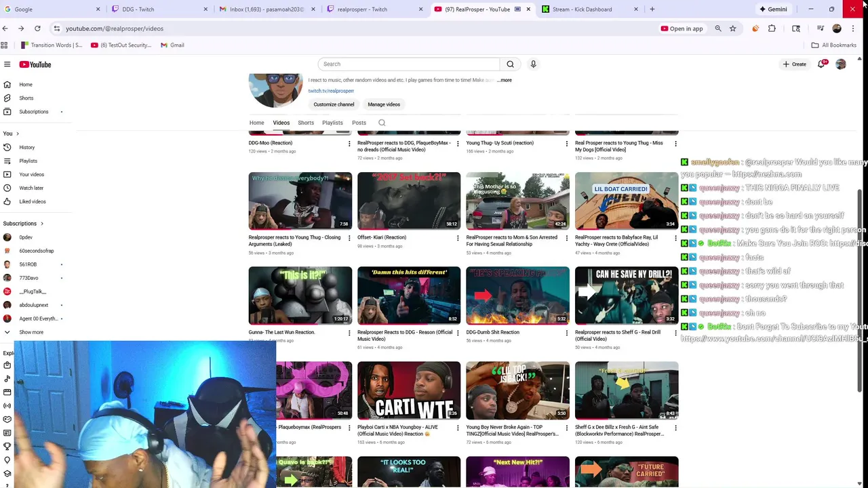868x488 pixels.
Task: Open twitch.tv/realprosperr link
Action: (331, 91)
